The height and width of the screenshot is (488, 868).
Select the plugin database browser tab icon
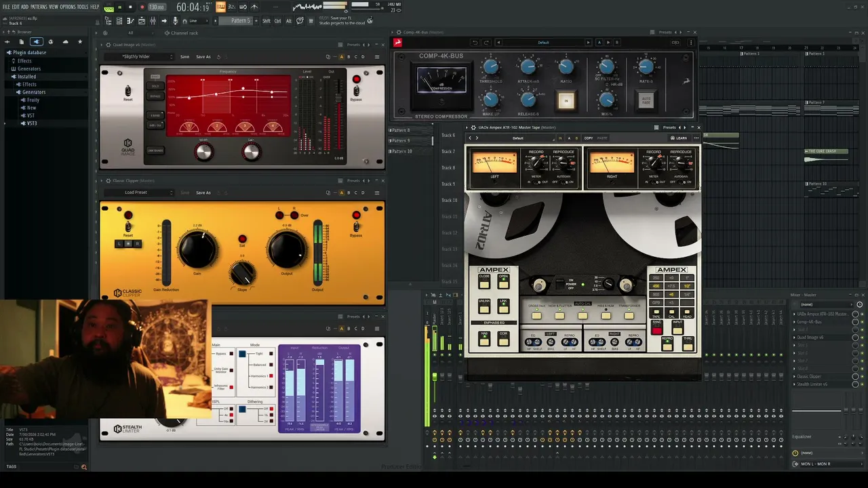(x=36, y=42)
